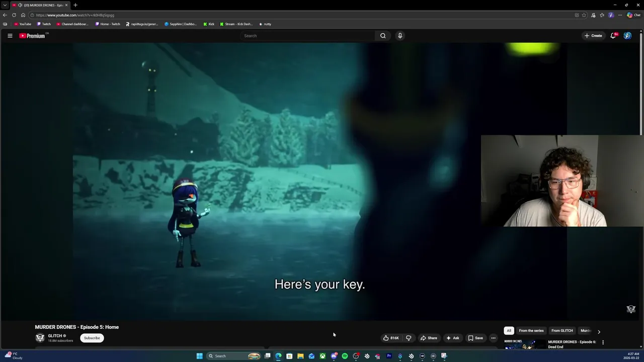This screenshot has height=362, width=644.
Task: Open a new browser tab
Action: [75, 5]
